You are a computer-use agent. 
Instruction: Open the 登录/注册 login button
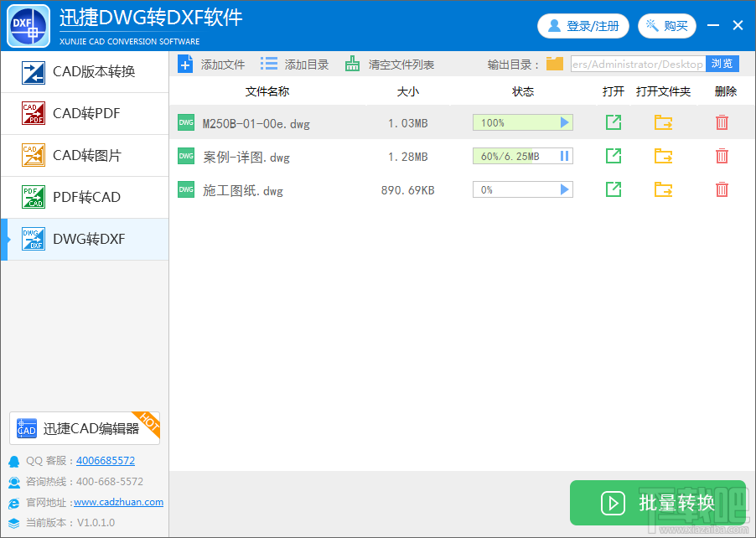583,26
